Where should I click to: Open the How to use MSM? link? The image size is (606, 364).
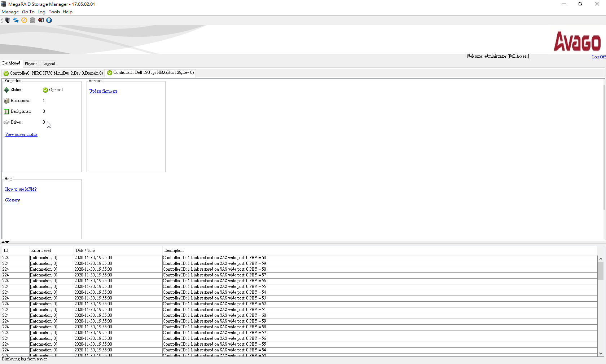tap(21, 189)
